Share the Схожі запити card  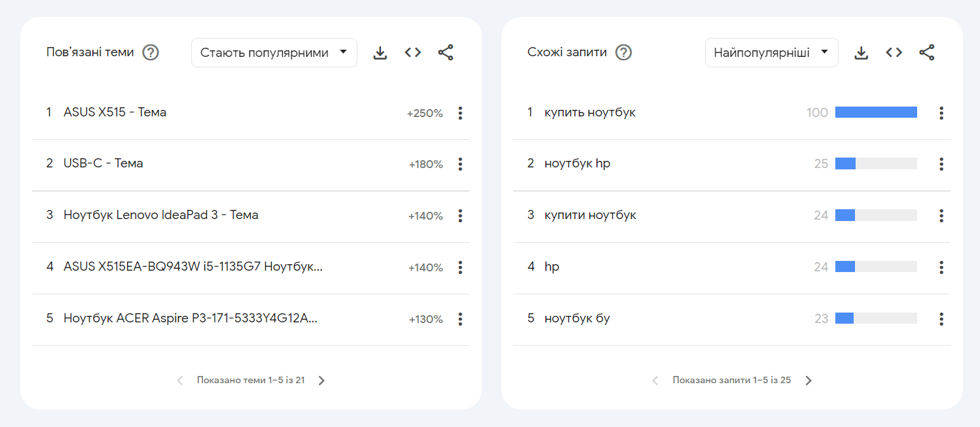click(927, 52)
